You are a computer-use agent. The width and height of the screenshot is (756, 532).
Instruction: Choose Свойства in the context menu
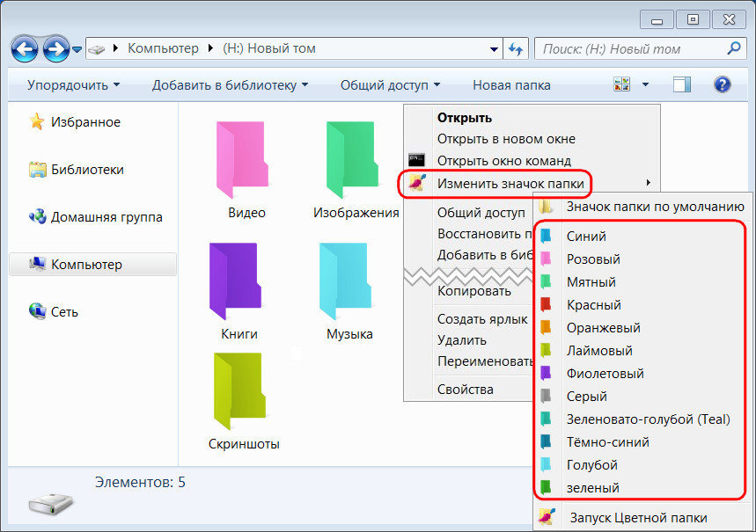[466, 390]
